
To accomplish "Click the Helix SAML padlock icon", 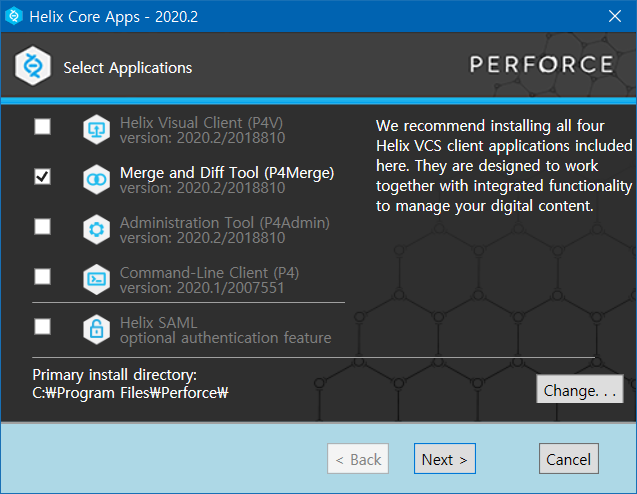I will coord(96,329).
